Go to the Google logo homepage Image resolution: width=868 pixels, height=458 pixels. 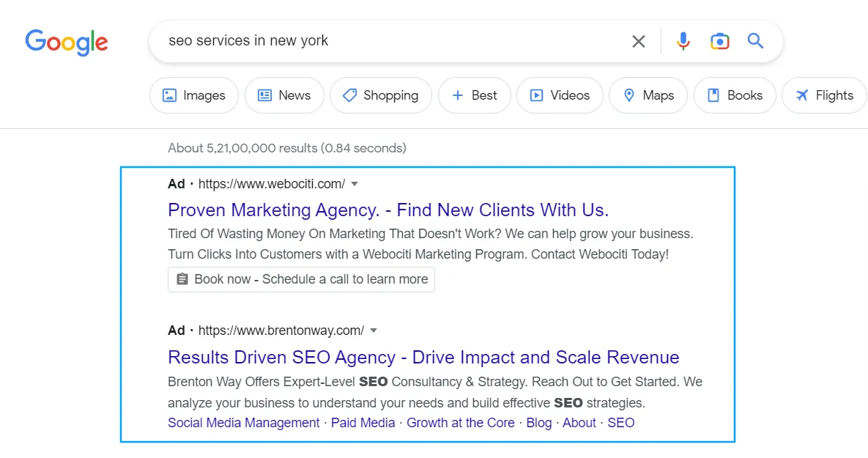tap(67, 42)
